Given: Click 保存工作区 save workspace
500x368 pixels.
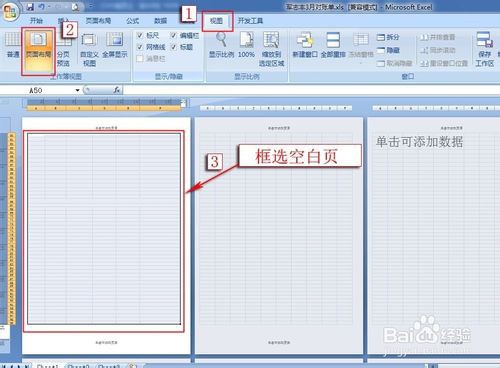Looking at the screenshot, I should [485, 49].
